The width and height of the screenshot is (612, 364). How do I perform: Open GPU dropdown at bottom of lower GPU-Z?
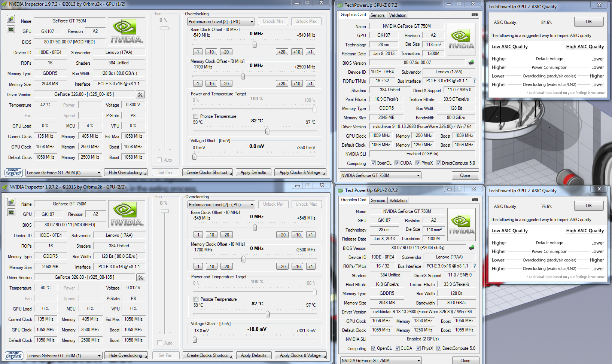click(x=381, y=361)
